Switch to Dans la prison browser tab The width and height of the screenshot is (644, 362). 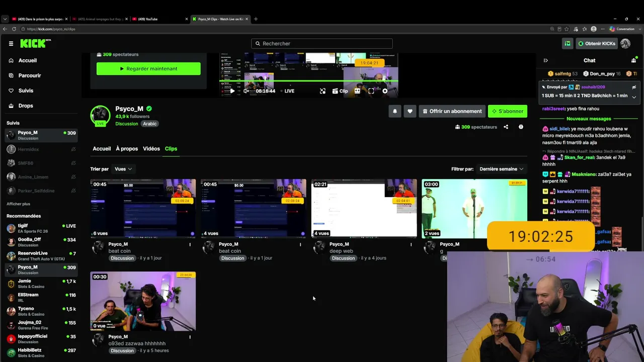[x=39, y=19]
